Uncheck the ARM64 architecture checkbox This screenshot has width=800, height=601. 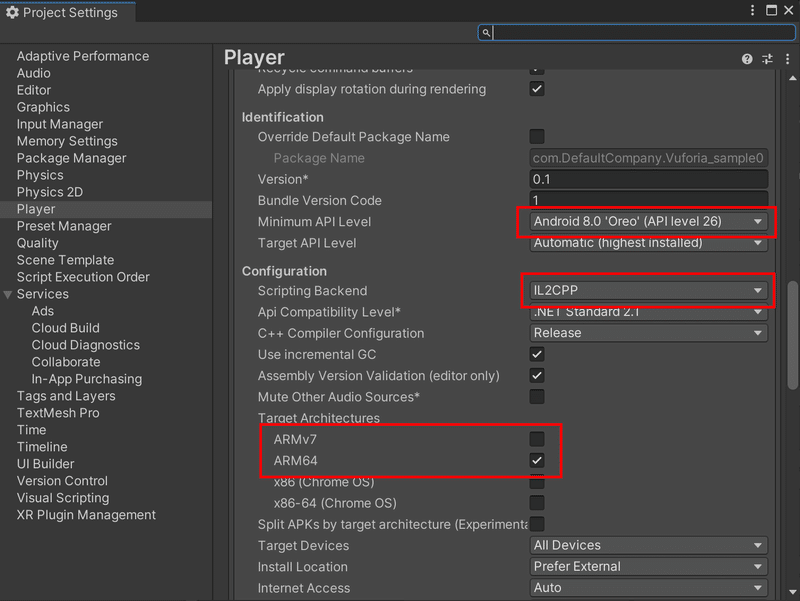point(537,461)
